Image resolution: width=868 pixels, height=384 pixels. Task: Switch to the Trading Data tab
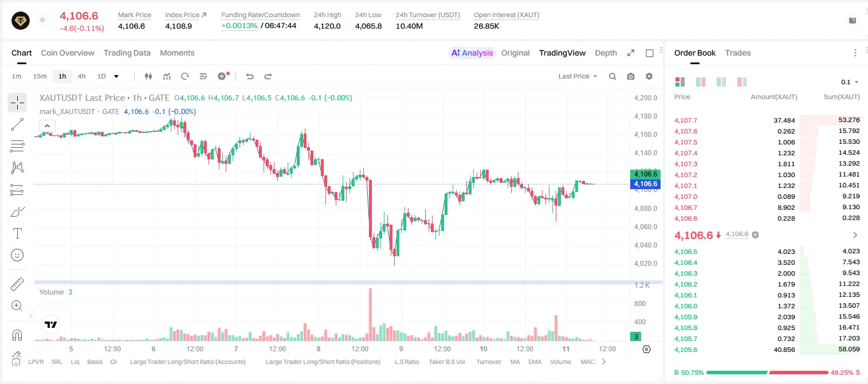127,53
